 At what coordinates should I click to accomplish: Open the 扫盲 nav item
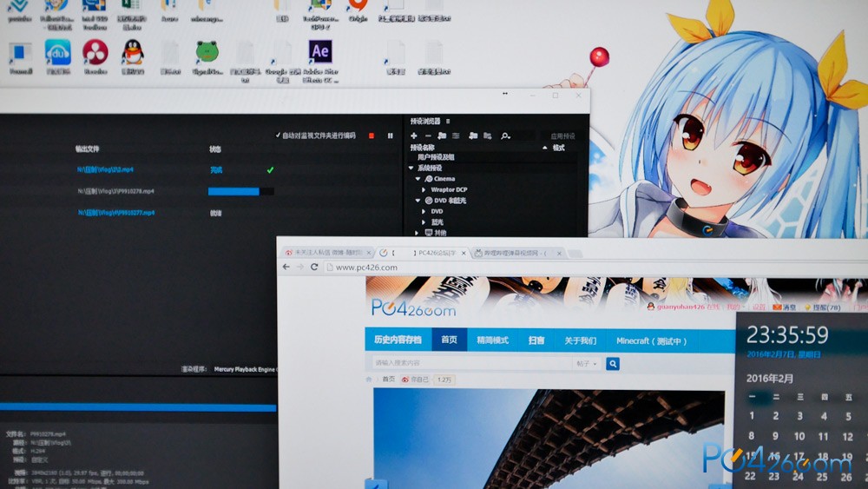[x=536, y=340]
